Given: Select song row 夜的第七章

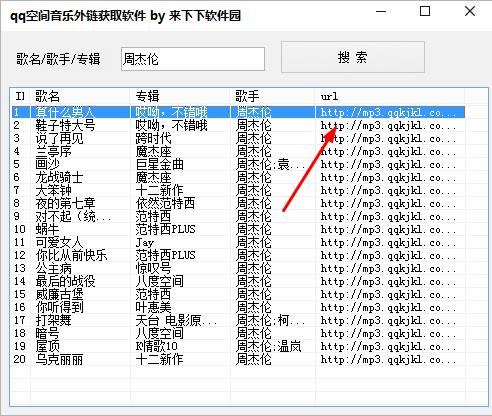Looking at the screenshot, I should click(x=238, y=204).
